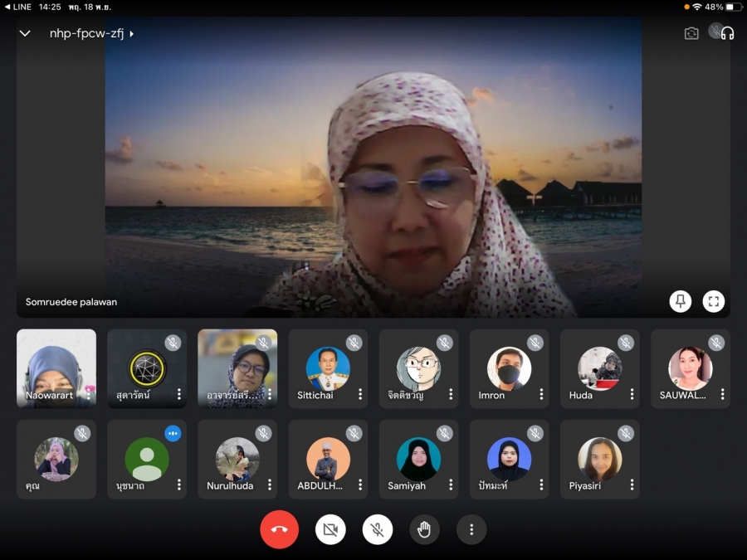
Task: Open three-dot menu on Sittichai's tile
Action: pos(360,395)
